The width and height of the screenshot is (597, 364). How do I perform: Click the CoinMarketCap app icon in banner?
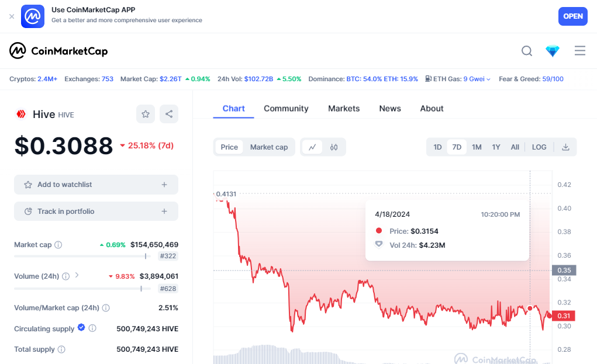pos(33,16)
